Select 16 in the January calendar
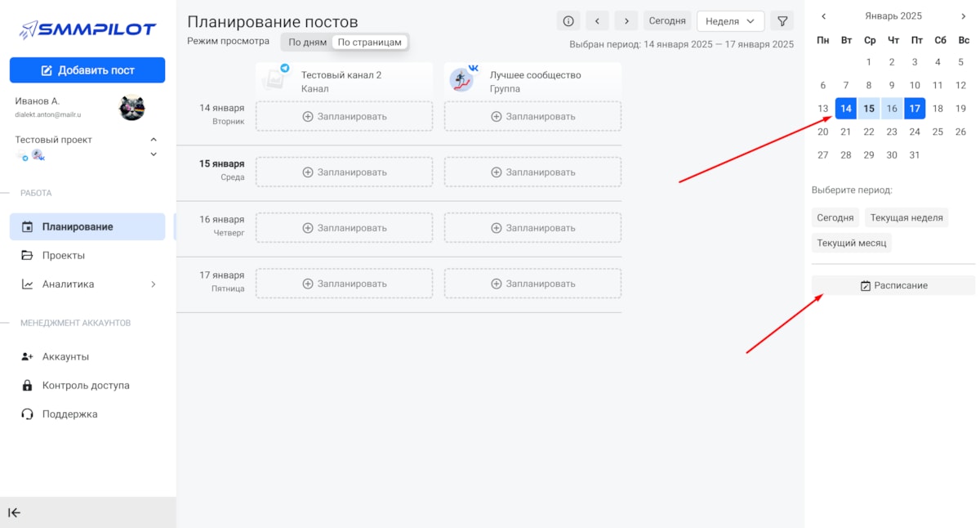 pyautogui.click(x=892, y=108)
